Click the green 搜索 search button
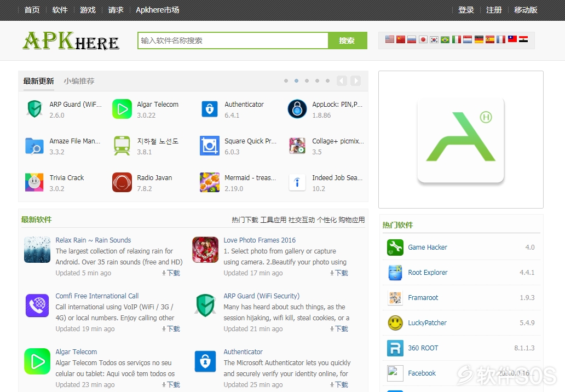Image resolution: width=565 pixels, height=392 pixels. [347, 41]
